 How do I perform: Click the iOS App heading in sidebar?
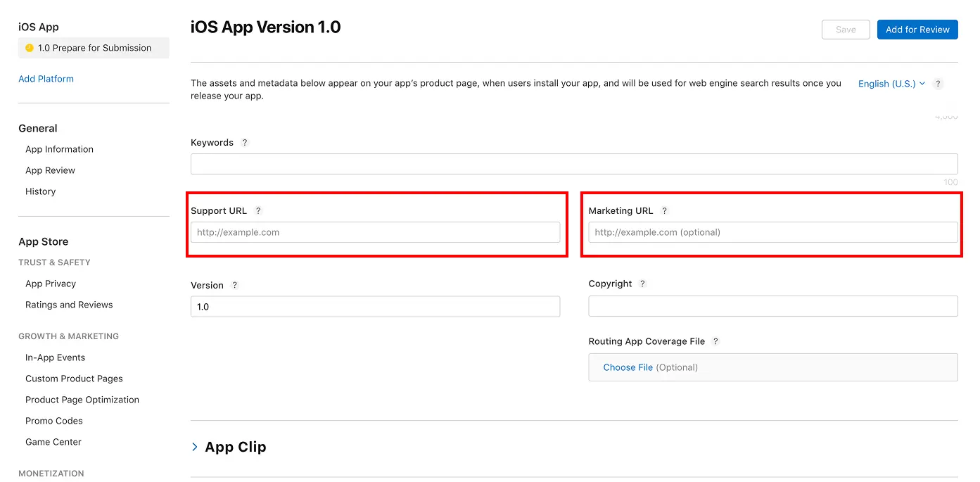[39, 27]
